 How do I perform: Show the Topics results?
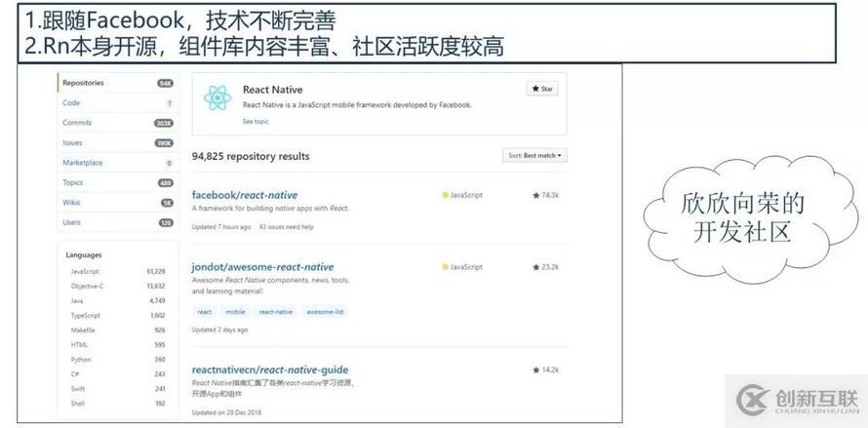[118, 182]
